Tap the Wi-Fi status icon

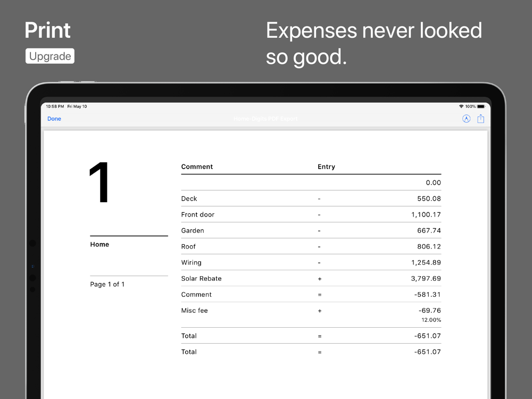point(461,106)
